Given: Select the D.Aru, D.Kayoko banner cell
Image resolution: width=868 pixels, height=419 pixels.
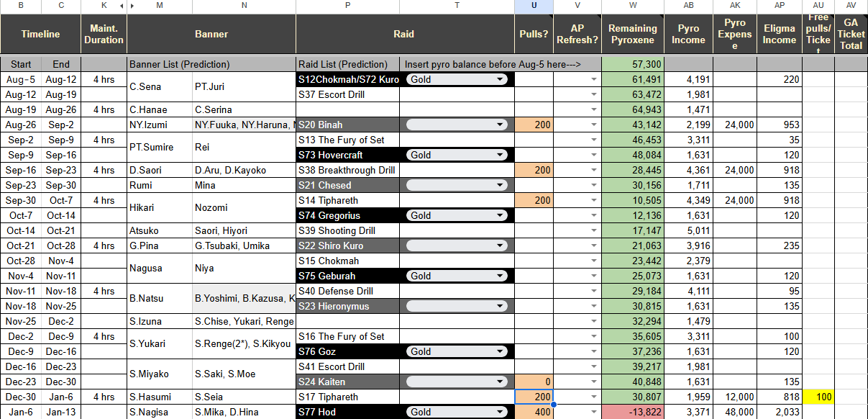Looking at the screenshot, I should coord(244,170).
